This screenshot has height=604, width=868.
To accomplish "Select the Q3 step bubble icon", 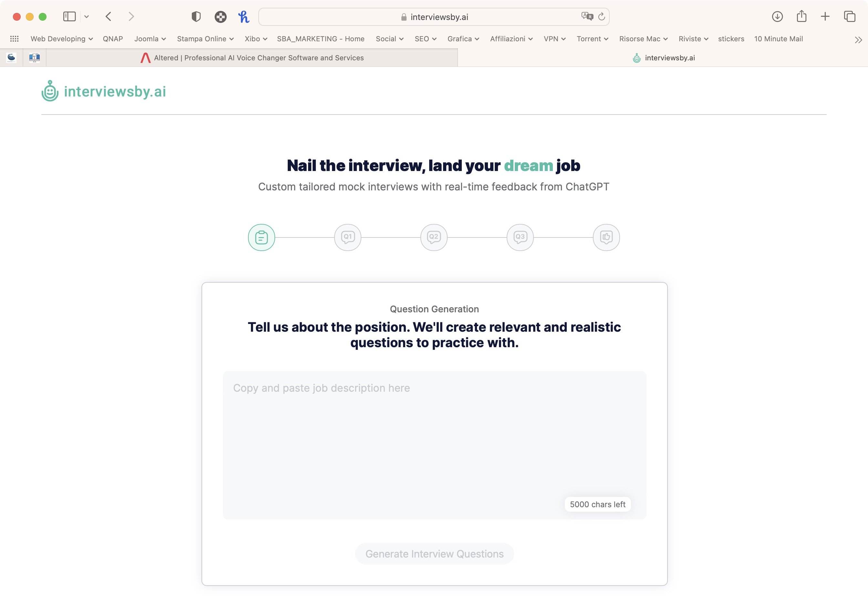I will pyautogui.click(x=520, y=237).
